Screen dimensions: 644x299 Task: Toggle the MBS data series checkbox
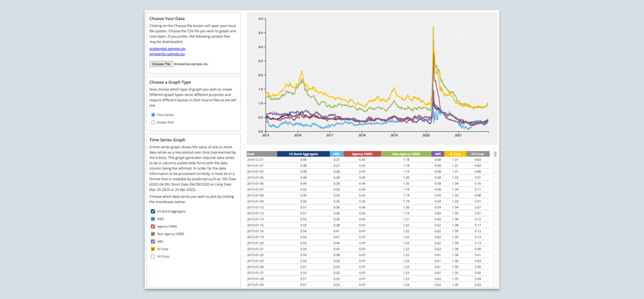pyautogui.click(x=153, y=219)
